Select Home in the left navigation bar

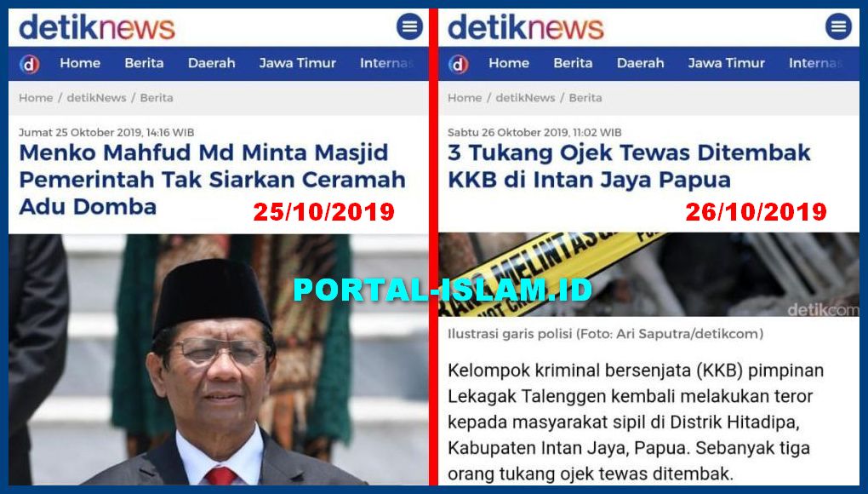[x=80, y=63]
